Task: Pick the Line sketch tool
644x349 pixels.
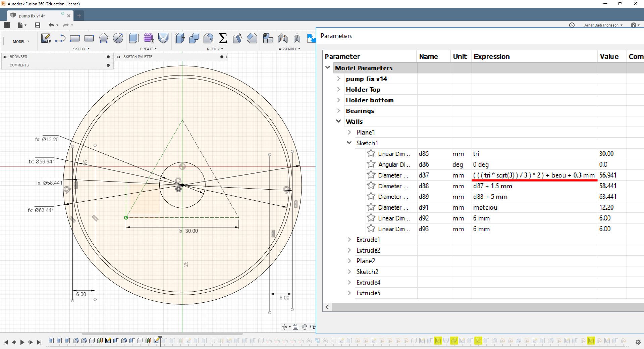Action: (x=60, y=38)
